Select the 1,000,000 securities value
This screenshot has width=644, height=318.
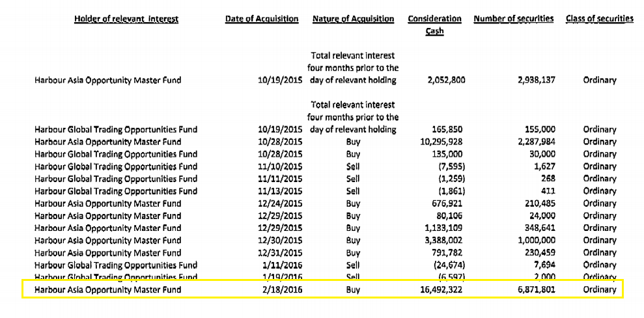click(537, 241)
